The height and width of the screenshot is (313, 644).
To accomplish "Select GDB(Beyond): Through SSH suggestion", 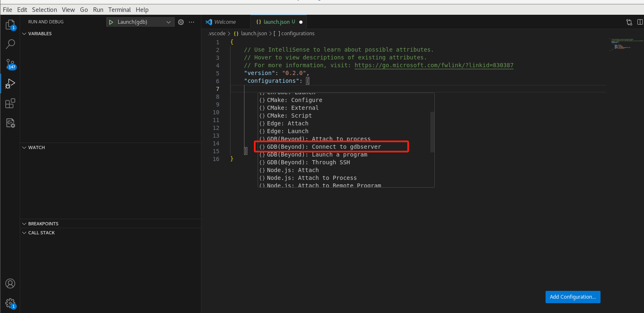I will click(345, 163).
